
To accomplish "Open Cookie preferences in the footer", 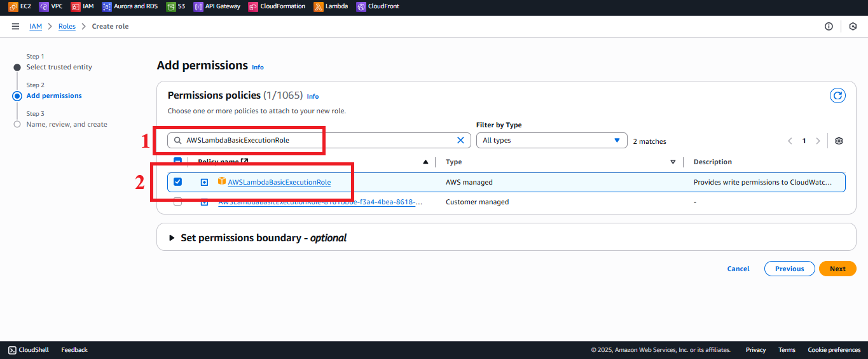I will pyautogui.click(x=834, y=349).
